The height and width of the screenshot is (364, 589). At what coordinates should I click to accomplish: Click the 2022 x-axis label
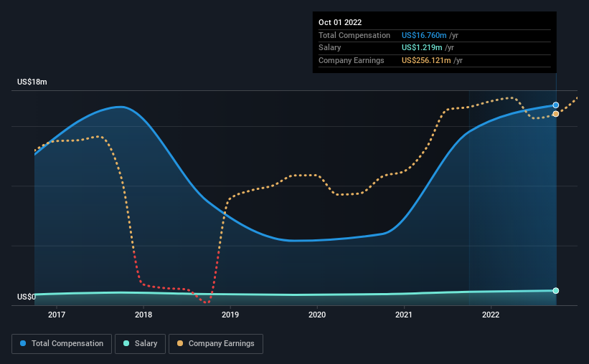pyautogui.click(x=491, y=315)
